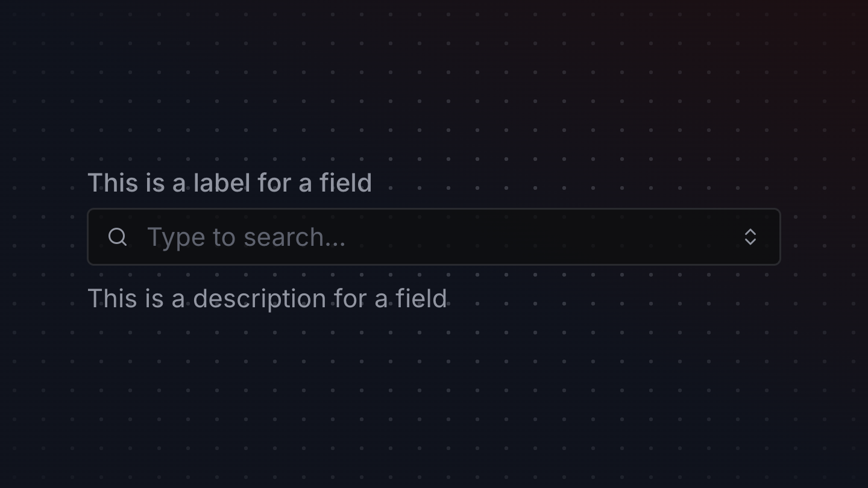Activate the combobox text area
The height and width of the screenshot is (488, 868).
pos(434,237)
